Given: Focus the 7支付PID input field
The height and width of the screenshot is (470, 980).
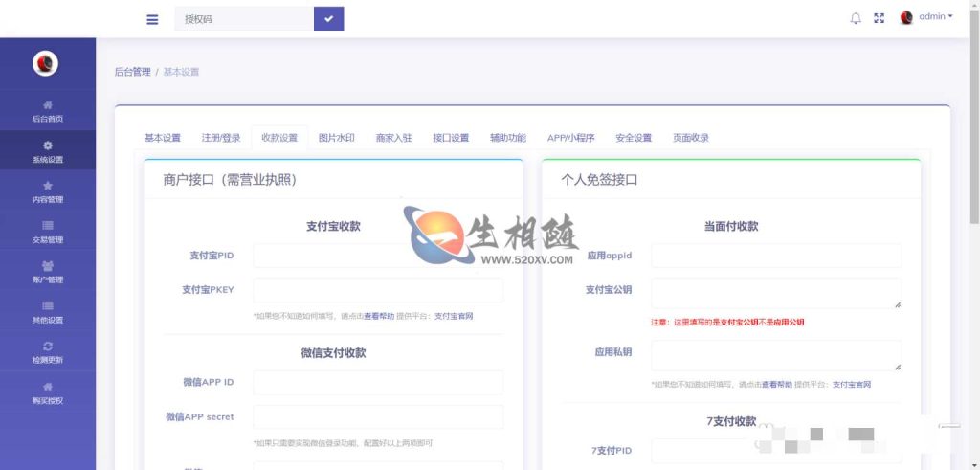Looking at the screenshot, I should pyautogui.click(x=776, y=451).
